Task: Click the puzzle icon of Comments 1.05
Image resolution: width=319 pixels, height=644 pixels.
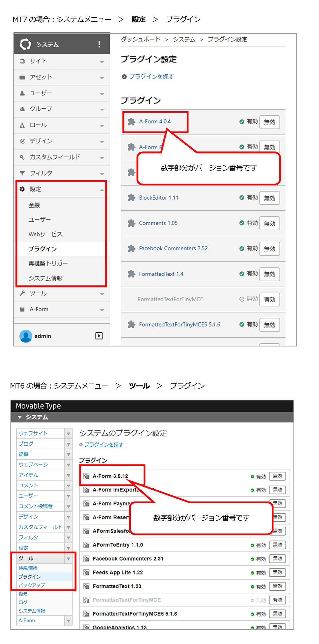Action: (x=131, y=223)
